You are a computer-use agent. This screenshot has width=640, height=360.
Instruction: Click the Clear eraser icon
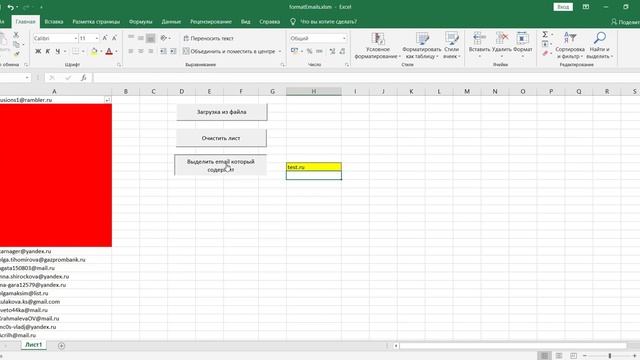point(545,53)
